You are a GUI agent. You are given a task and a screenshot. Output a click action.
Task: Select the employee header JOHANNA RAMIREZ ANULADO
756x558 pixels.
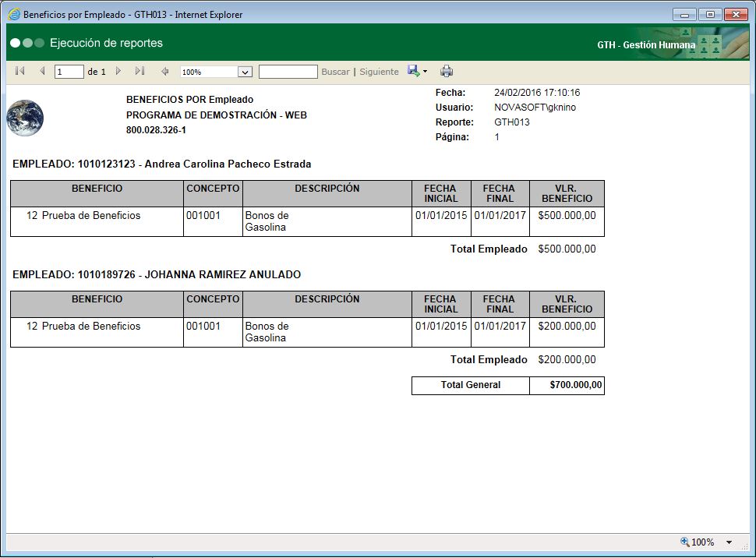[157, 274]
